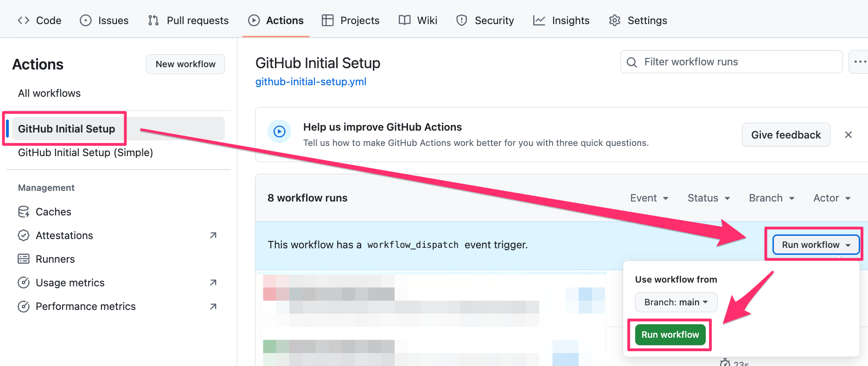
Task: Click the "8 workflow runs" count text
Action: 307,198
